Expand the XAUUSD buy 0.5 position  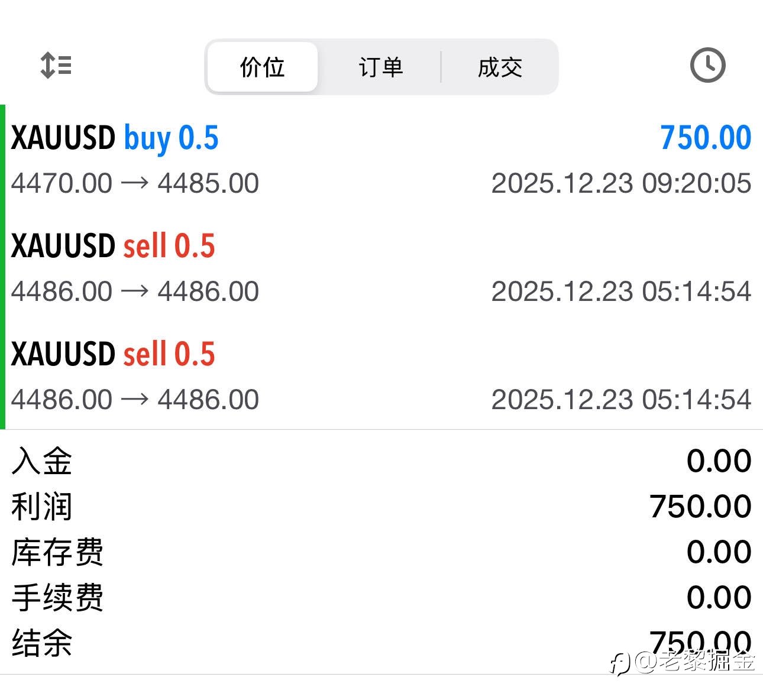coord(115,138)
